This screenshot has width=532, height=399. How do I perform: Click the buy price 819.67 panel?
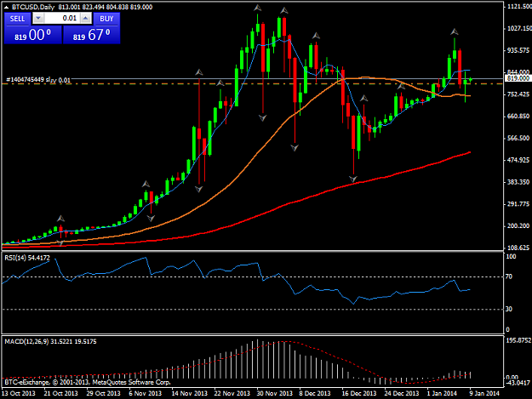pos(92,35)
